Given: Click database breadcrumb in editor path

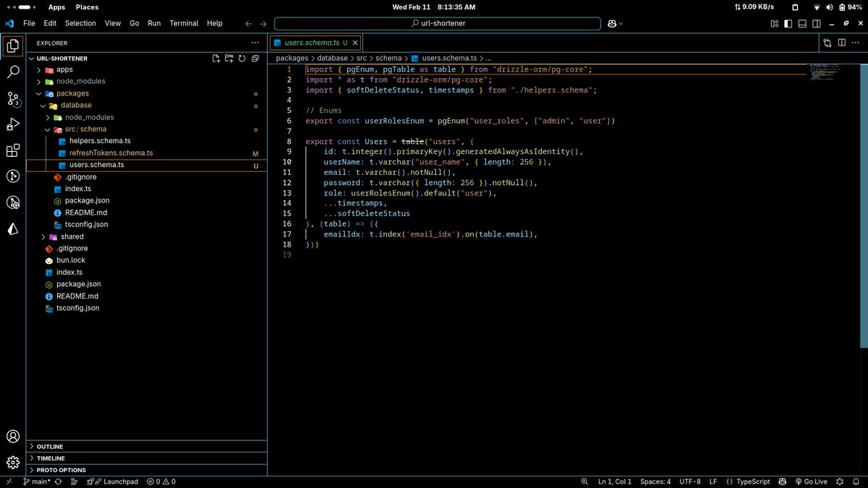Looking at the screenshot, I should point(333,58).
